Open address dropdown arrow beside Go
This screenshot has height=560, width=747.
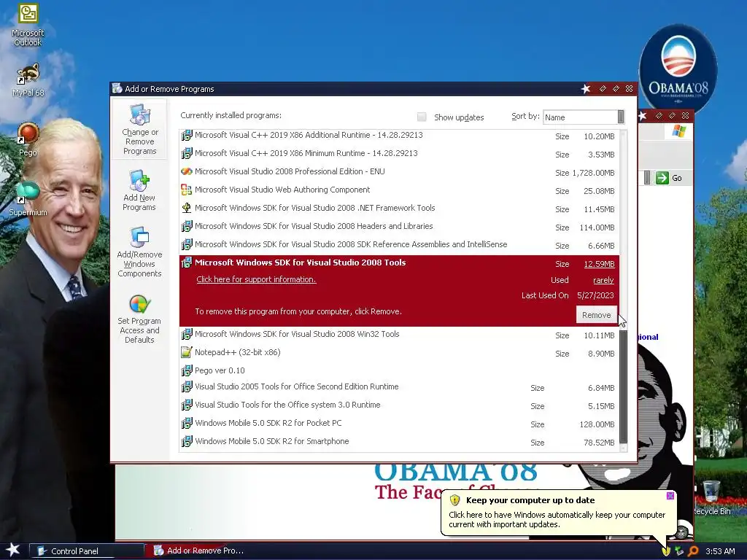[646, 178]
